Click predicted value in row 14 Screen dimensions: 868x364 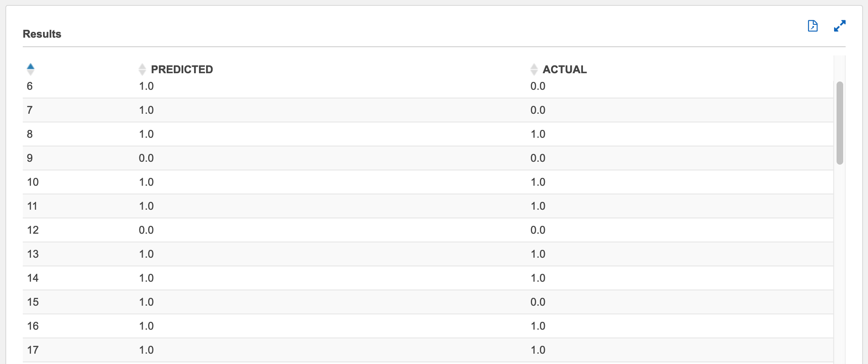146,278
